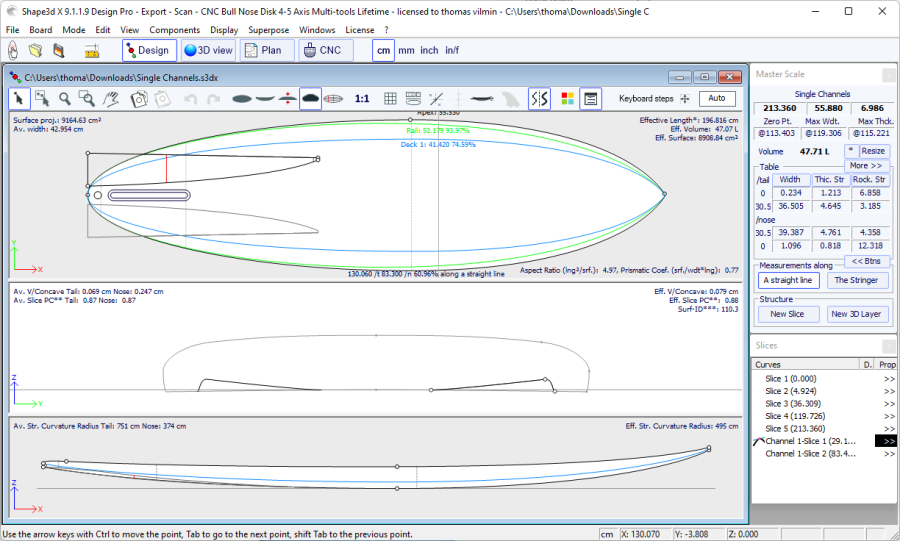
Task: Open the 3D view mode
Action: click(209, 50)
